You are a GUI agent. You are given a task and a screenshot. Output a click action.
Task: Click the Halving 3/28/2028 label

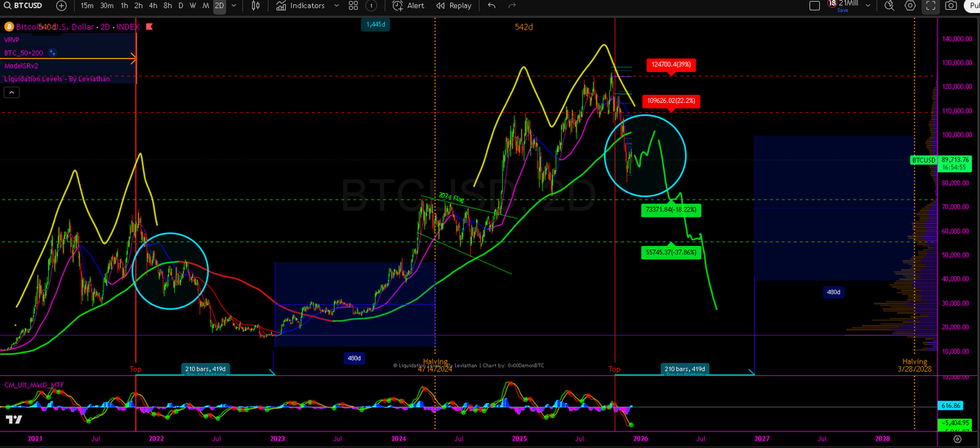pos(914,365)
